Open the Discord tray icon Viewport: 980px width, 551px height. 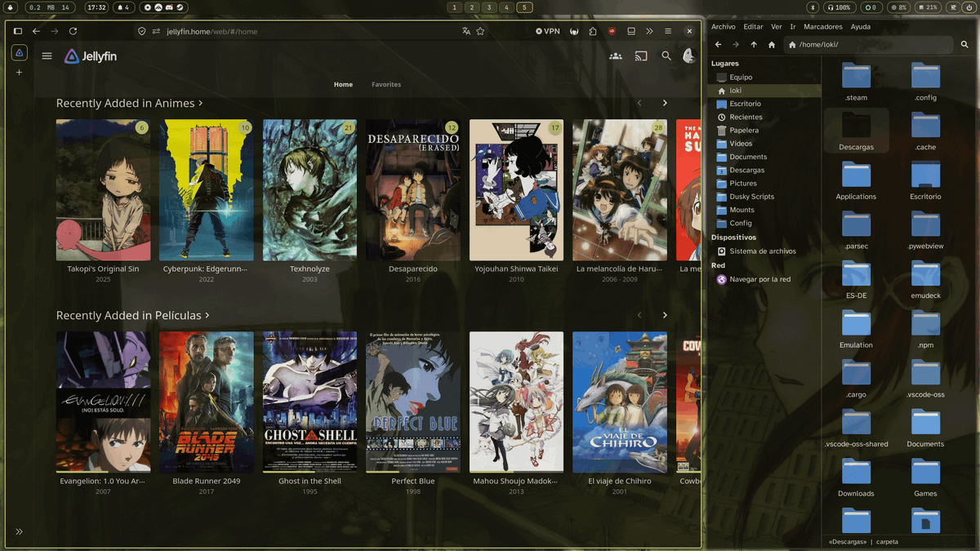pos(168,7)
